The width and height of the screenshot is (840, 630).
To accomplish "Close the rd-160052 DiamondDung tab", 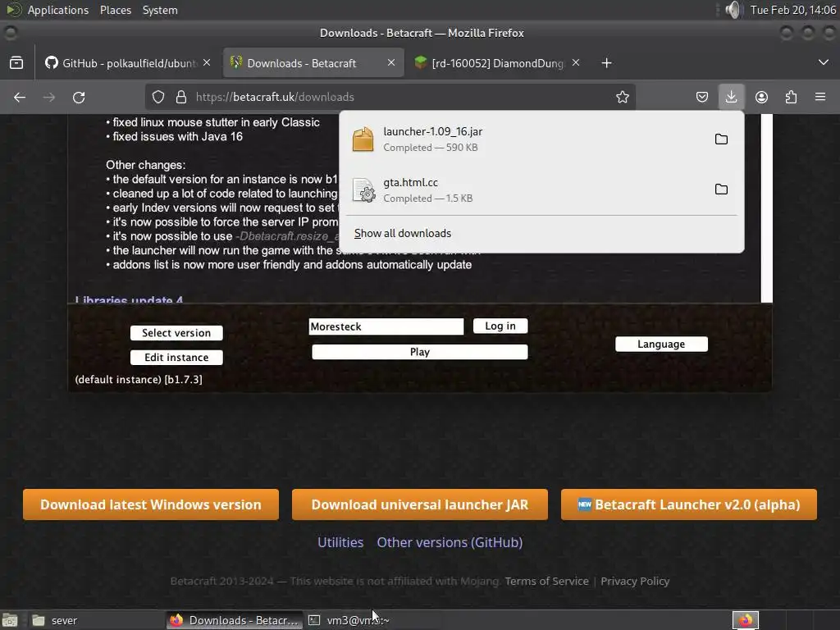I will (576, 62).
